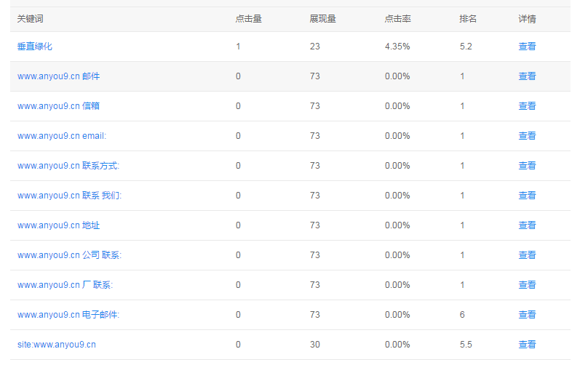Click 查看 for site:www.anyou9.cn row
Viewport: 588px width, 365px height.
[x=527, y=345]
